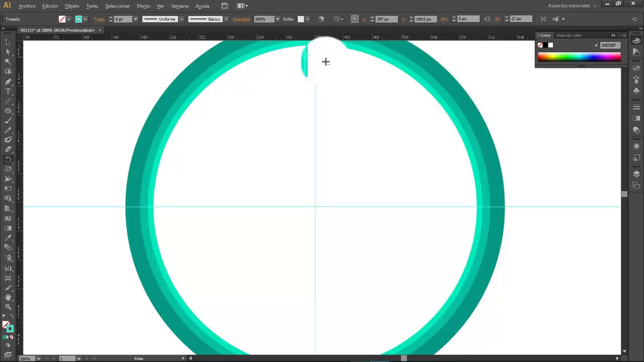The width and height of the screenshot is (644, 362).
Task: Select the Eraser tool
Action: (x=8, y=150)
